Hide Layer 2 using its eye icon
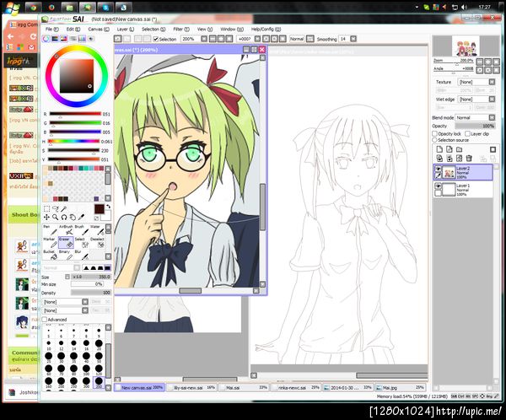 tap(438, 169)
